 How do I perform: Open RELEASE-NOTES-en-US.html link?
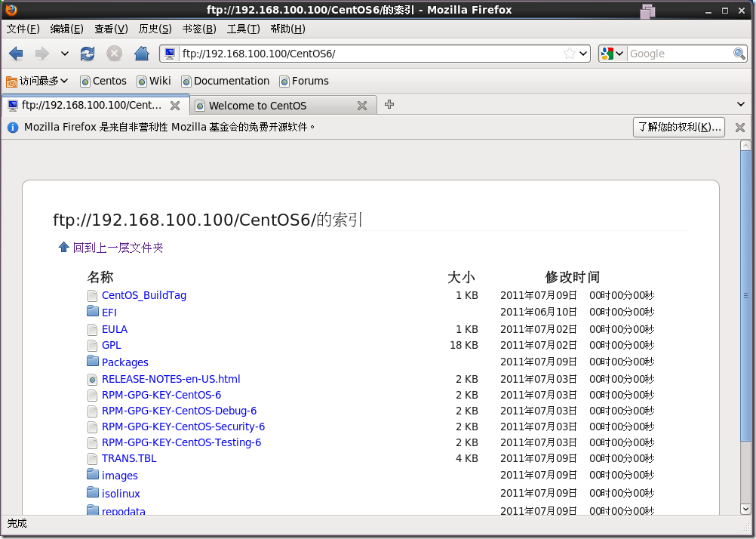coord(171,379)
